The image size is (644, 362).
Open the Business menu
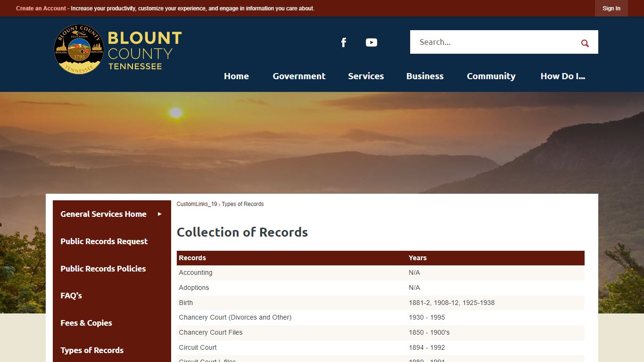tap(425, 76)
